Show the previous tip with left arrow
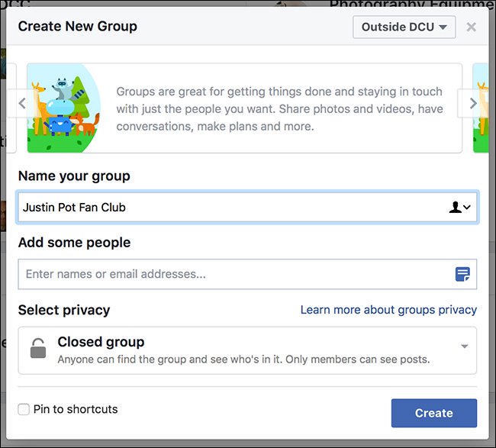 pos(22,104)
